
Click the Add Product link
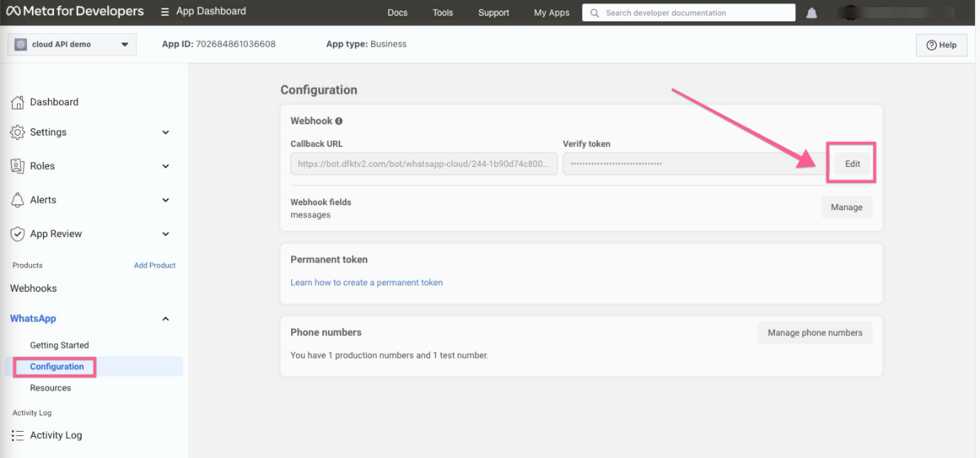point(155,266)
